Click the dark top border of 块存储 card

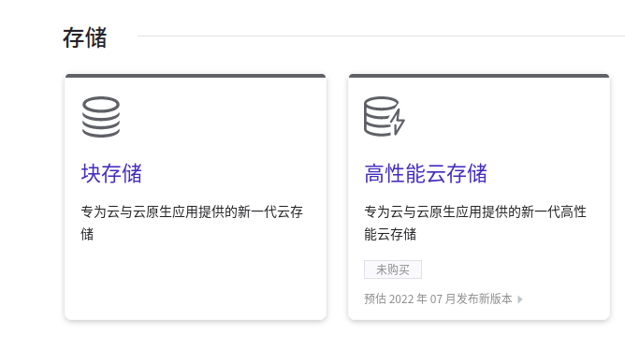coord(196,76)
